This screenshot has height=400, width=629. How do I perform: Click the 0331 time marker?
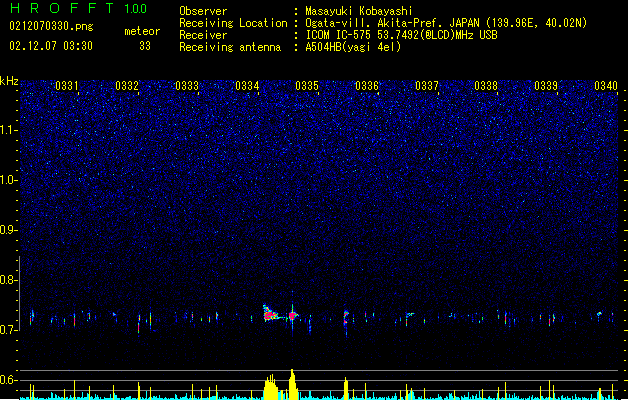(67, 86)
